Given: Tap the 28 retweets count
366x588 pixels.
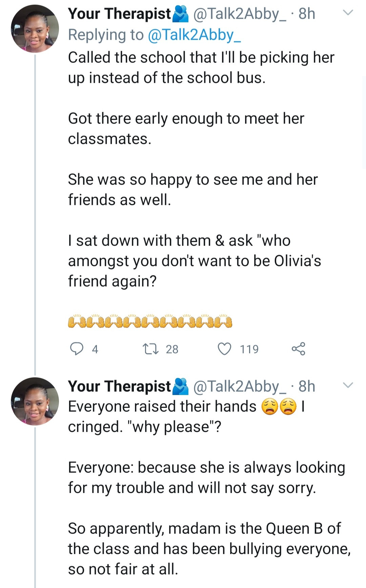Looking at the screenshot, I should [172, 349].
